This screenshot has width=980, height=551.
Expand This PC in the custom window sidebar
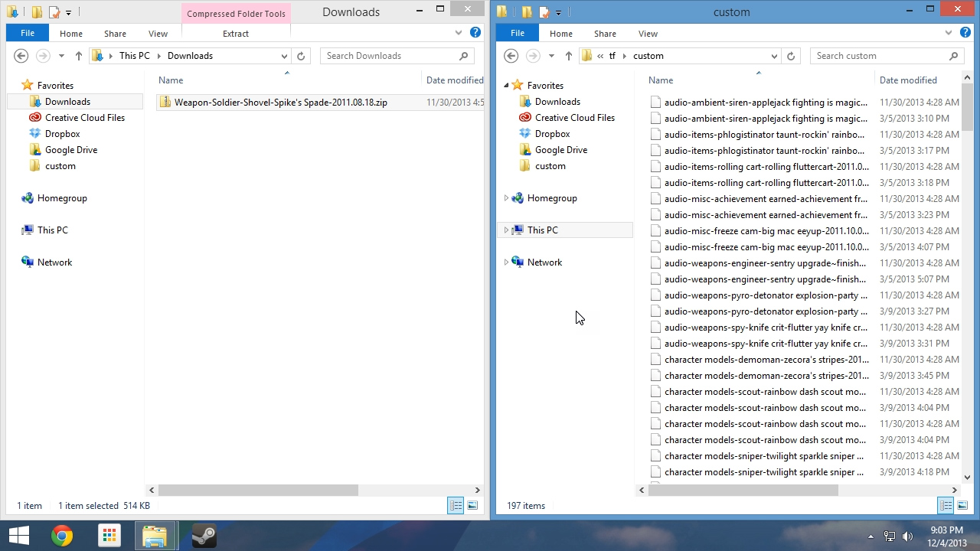click(x=506, y=230)
